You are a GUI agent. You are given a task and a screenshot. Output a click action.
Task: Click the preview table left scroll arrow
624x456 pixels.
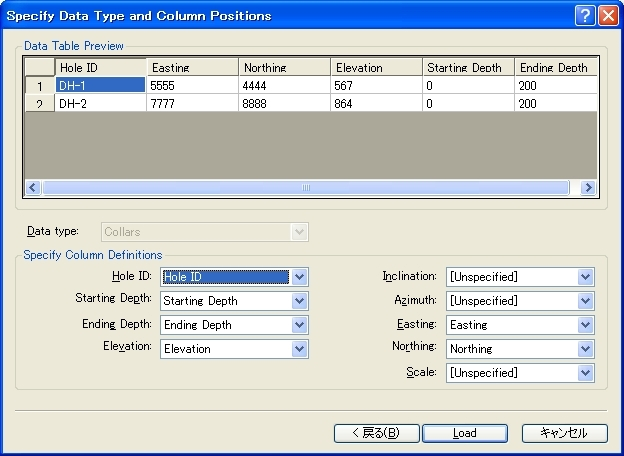[33, 187]
